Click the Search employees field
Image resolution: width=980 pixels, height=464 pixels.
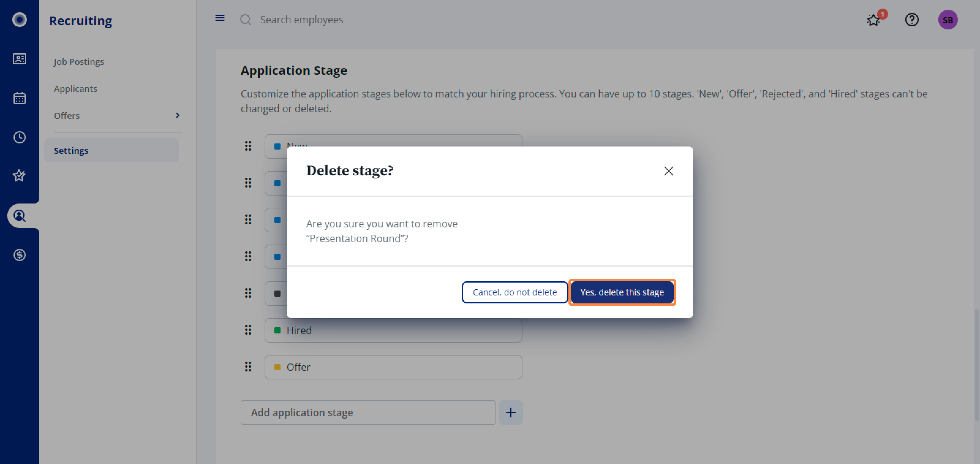click(301, 19)
